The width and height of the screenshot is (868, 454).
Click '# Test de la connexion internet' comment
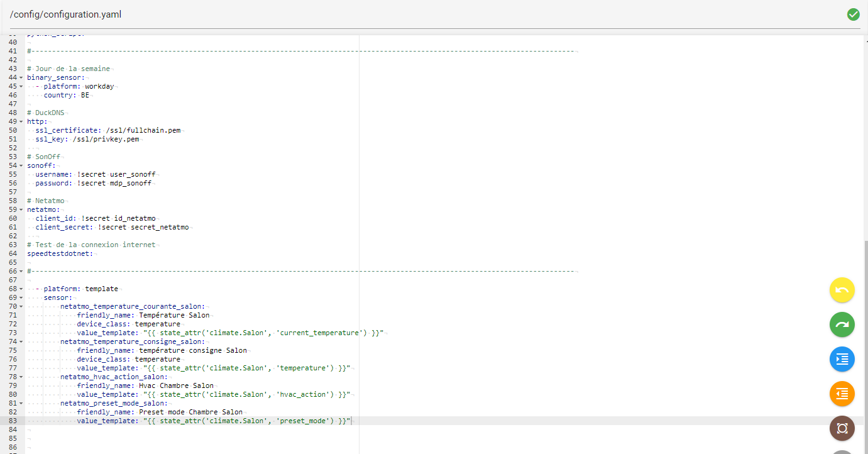(x=91, y=245)
